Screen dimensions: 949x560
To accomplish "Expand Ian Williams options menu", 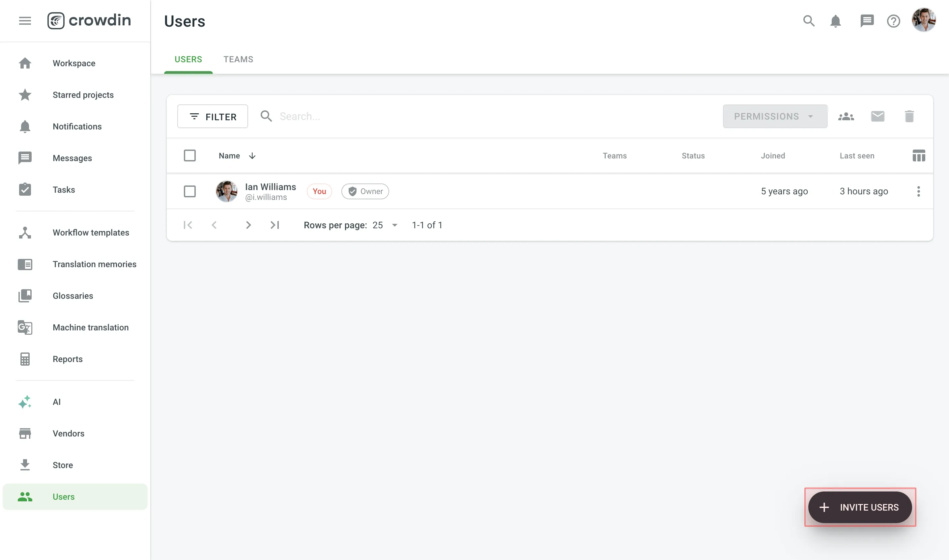I will tap(919, 191).
